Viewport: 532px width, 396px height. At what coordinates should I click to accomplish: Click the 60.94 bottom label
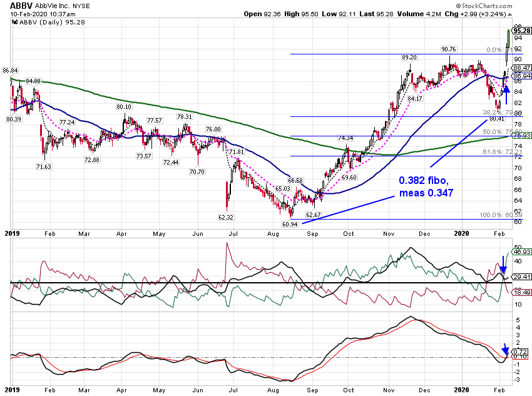[x=290, y=224]
